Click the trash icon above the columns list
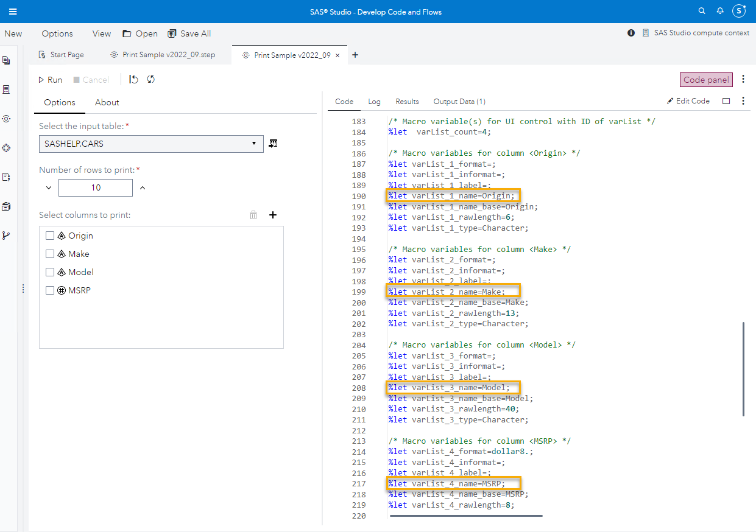The height and width of the screenshot is (532, 756). [x=253, y=214]
